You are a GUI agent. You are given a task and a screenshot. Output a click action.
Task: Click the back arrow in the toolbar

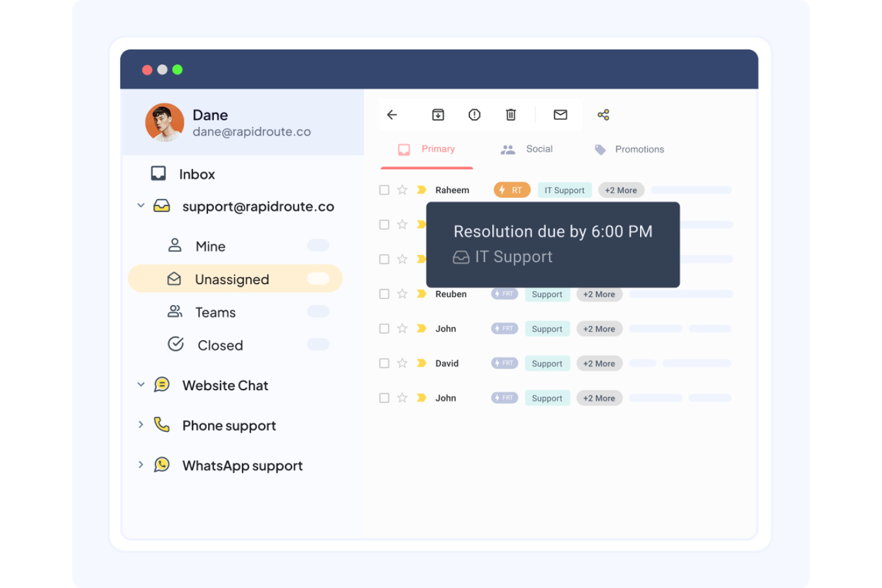tap(392, 114)
